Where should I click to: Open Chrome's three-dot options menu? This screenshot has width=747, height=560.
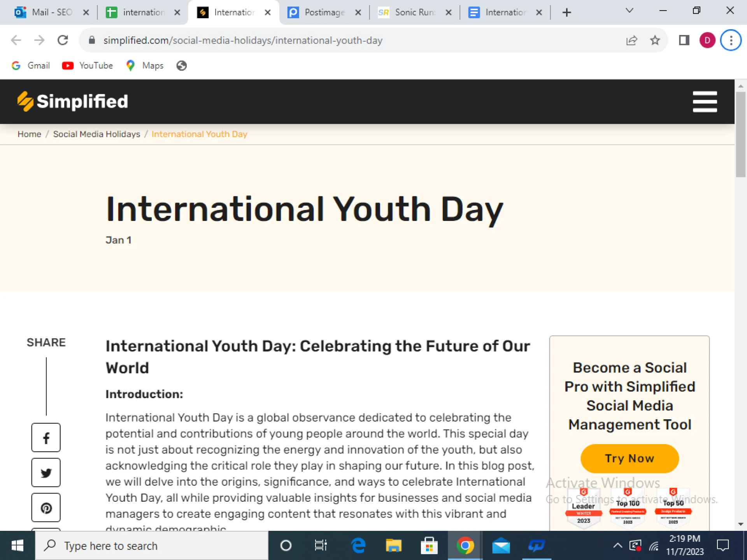(731, 40)
